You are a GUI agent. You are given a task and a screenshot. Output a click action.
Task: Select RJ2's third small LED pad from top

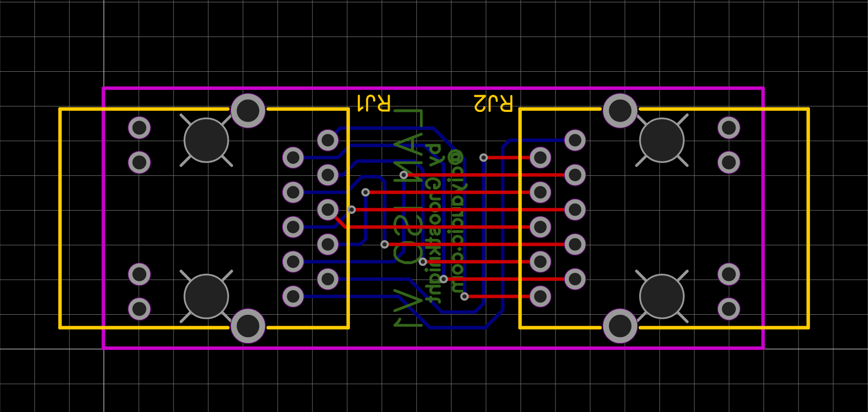[x=729, y=275]
